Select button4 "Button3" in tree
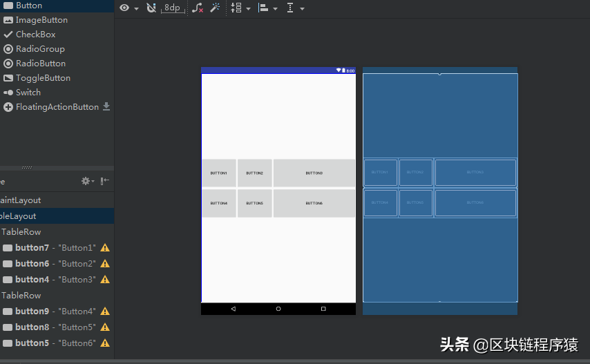 (x=57, y=280)
